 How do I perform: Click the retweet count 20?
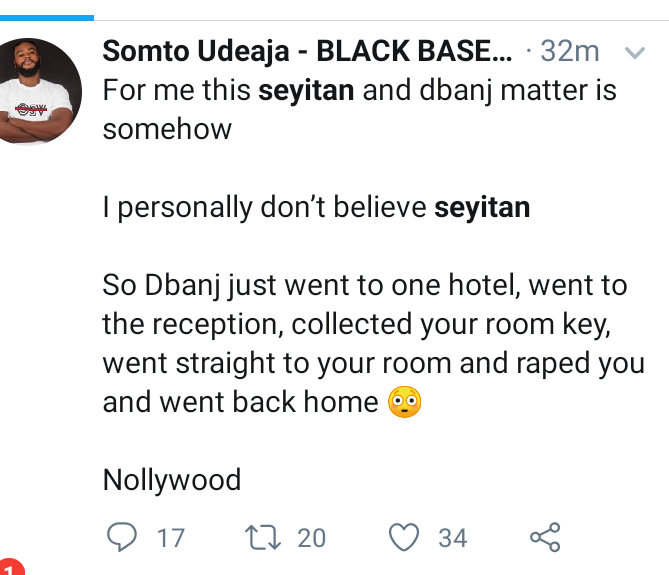pyautogui.click(x=312, y=538)
